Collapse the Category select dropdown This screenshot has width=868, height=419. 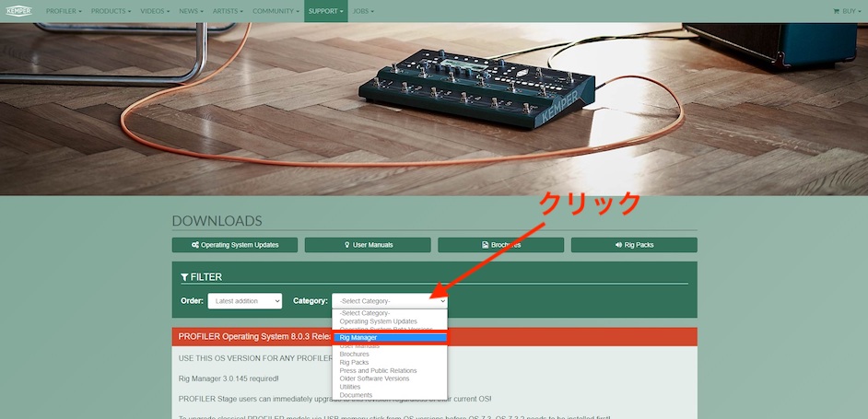coord(390,301)
